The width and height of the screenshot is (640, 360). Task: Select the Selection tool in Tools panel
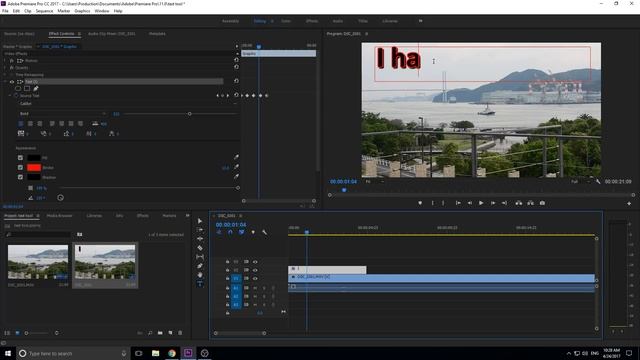pos(200,221)
